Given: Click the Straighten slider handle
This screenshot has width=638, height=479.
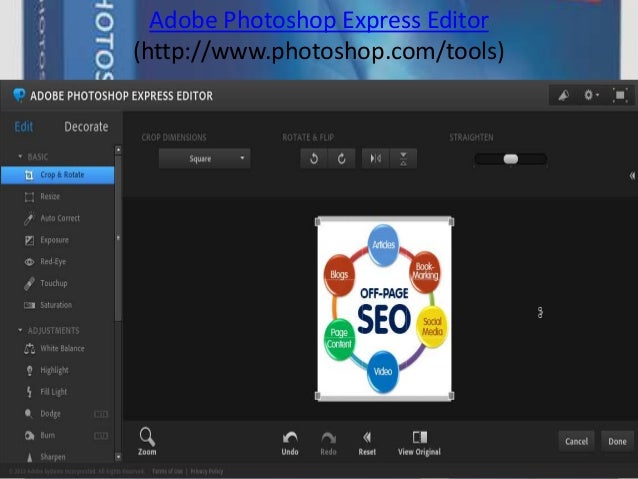Looking at the screenshot, I should pos(511,159).
